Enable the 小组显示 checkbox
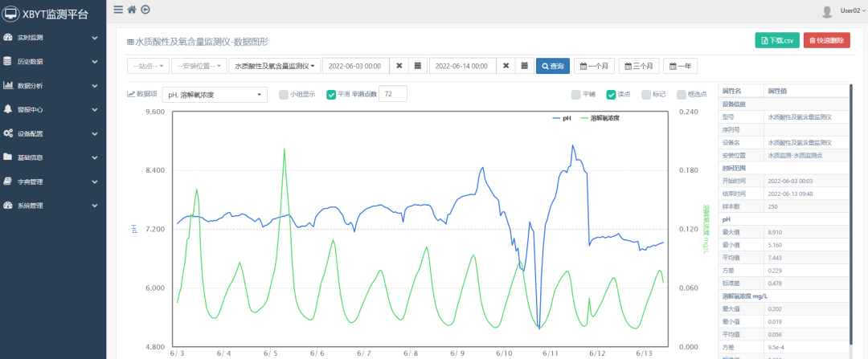This screenshot has width=868, height=359. (x=284, y=95)
